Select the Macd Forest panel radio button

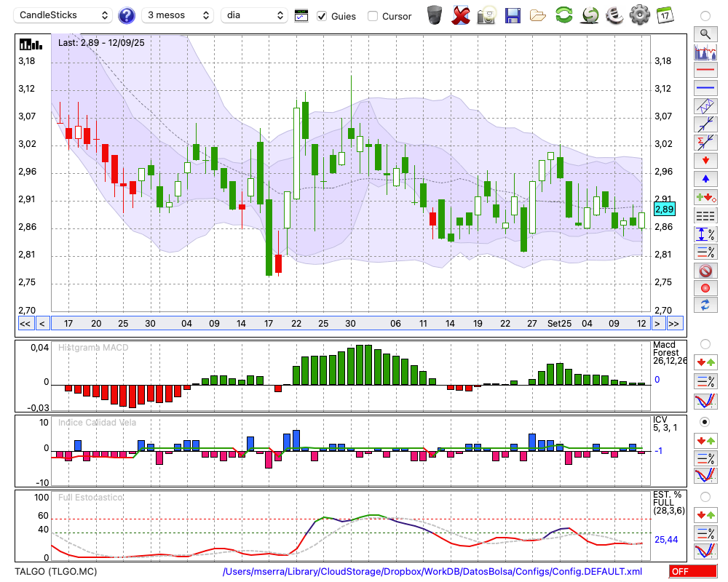click(x=705, y=344)
